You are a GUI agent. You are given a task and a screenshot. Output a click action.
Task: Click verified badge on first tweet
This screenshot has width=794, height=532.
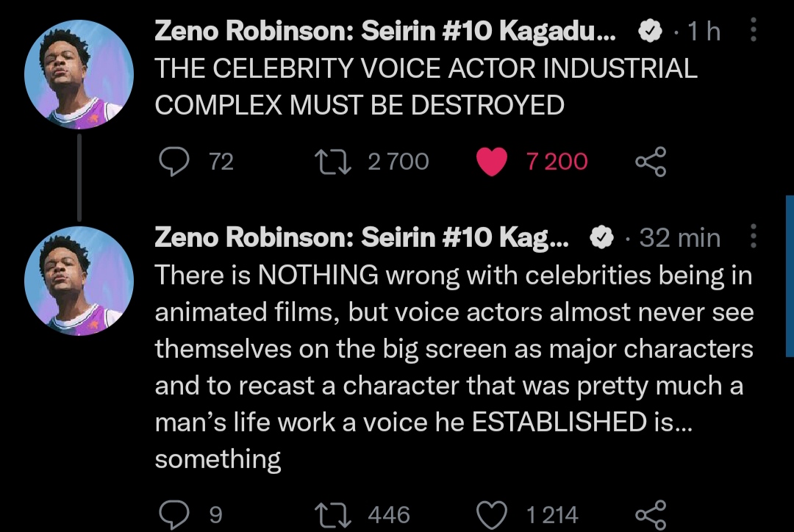coord(650,31)
